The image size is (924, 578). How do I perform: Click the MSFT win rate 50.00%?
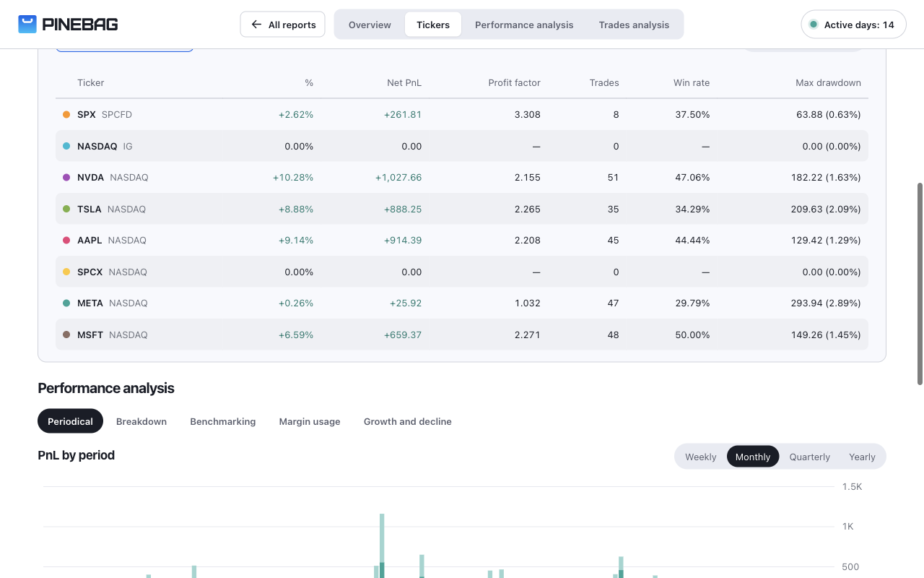692,335
